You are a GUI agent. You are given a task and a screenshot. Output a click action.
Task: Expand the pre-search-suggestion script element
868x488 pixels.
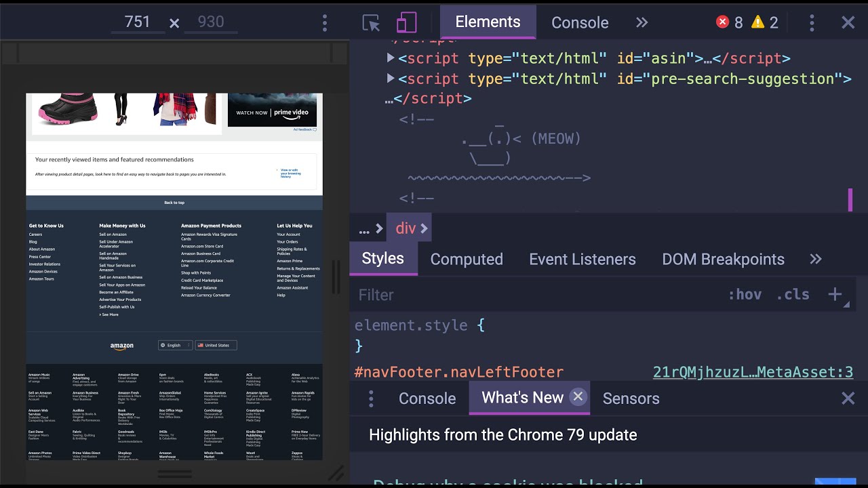391,79
